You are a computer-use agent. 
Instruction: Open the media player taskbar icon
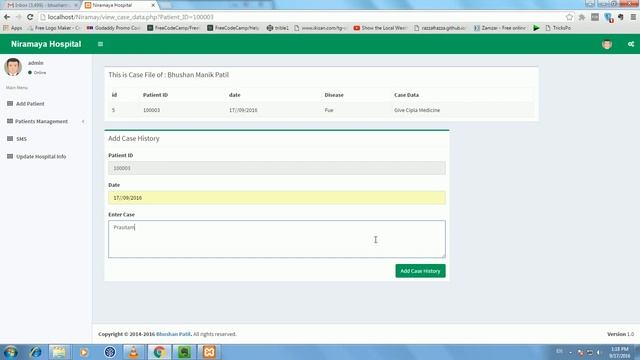tap(84, 352)
